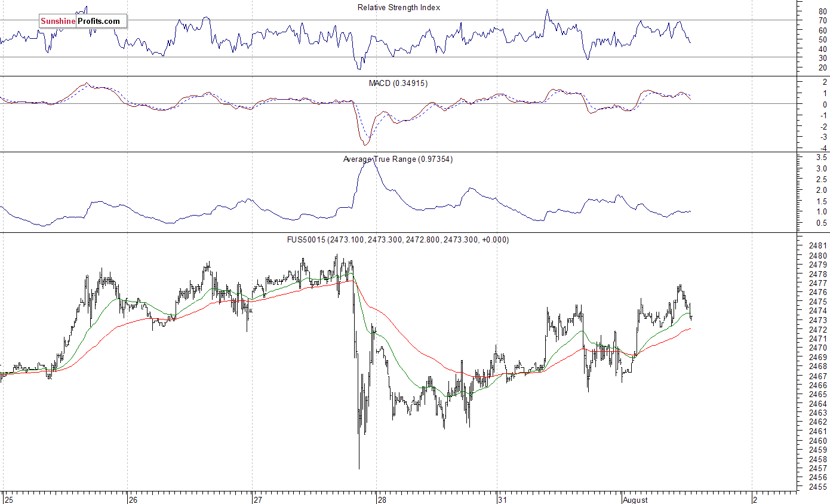Click the date label 28 on time axis

pos(383,499)
